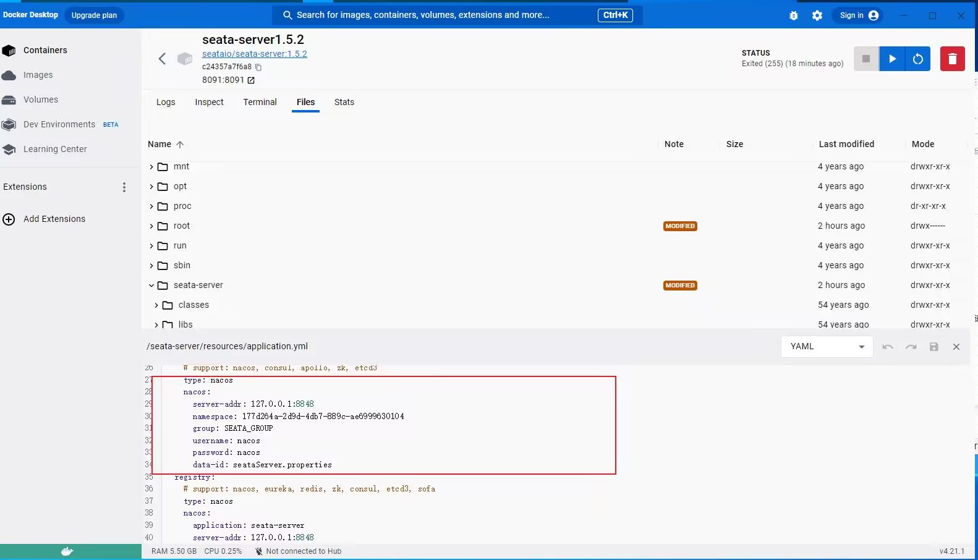Open the YAML language dropdown

point(827,347)
